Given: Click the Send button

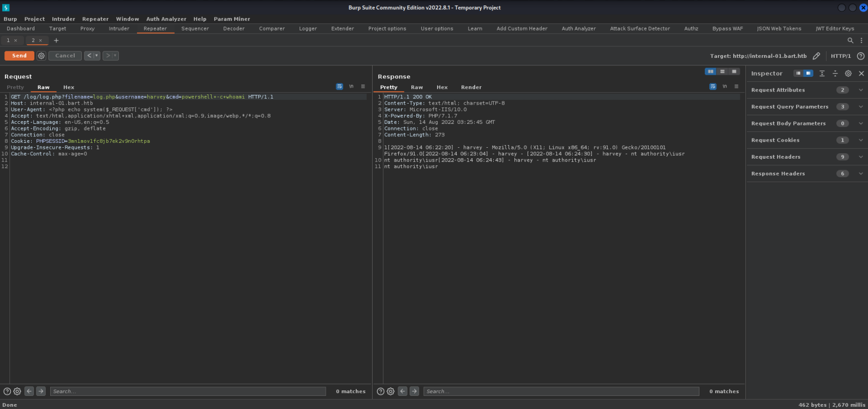Looking at the screenshot, I should tap(19, 56).
